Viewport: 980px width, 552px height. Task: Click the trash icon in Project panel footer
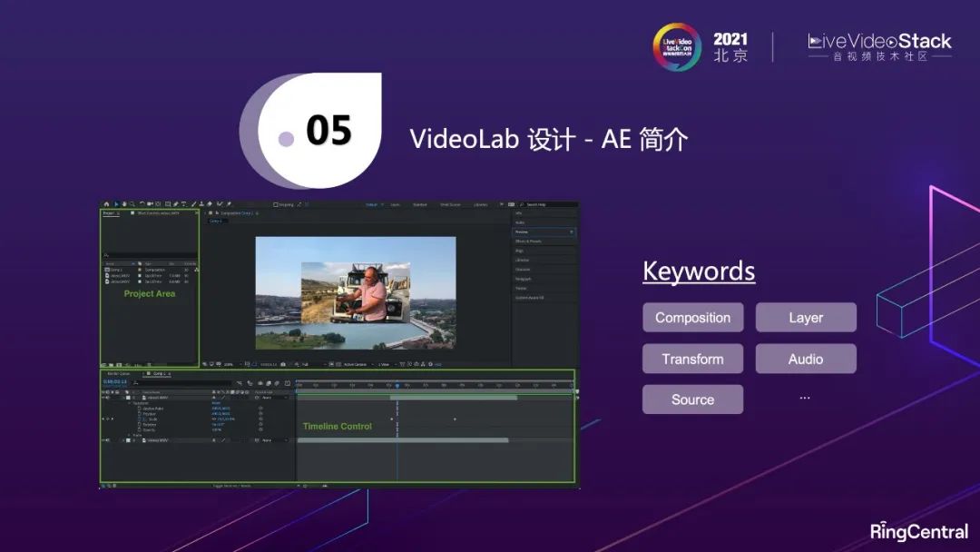click(x=149, y=364)
